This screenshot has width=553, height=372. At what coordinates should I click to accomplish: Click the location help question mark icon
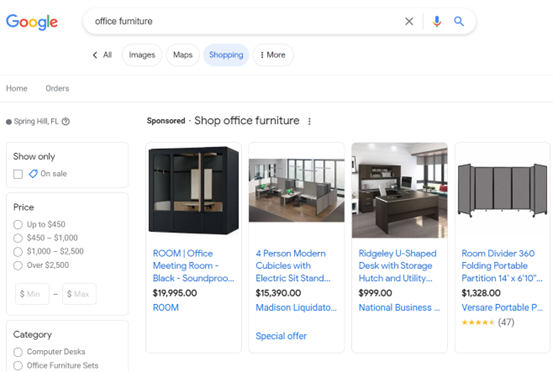click(66, 122)
